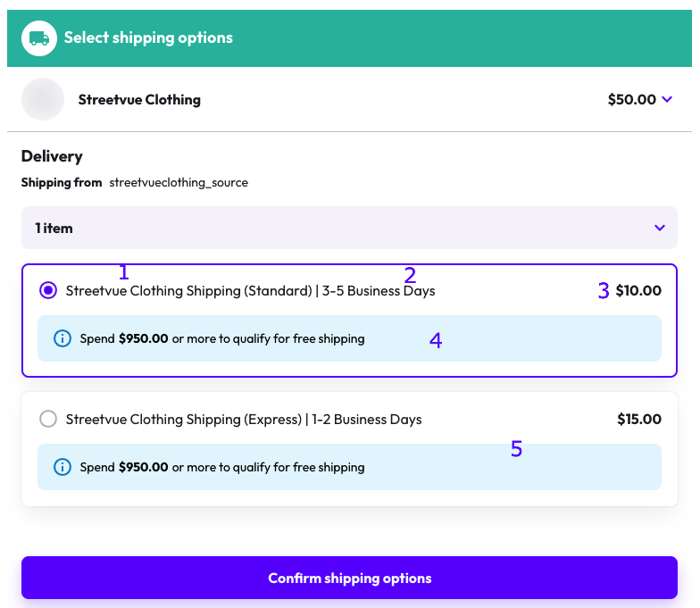Click the chevron in the 1 item bar
This screenshot has height=608, width=700.
pyautogui.click(x=660, y=228)
